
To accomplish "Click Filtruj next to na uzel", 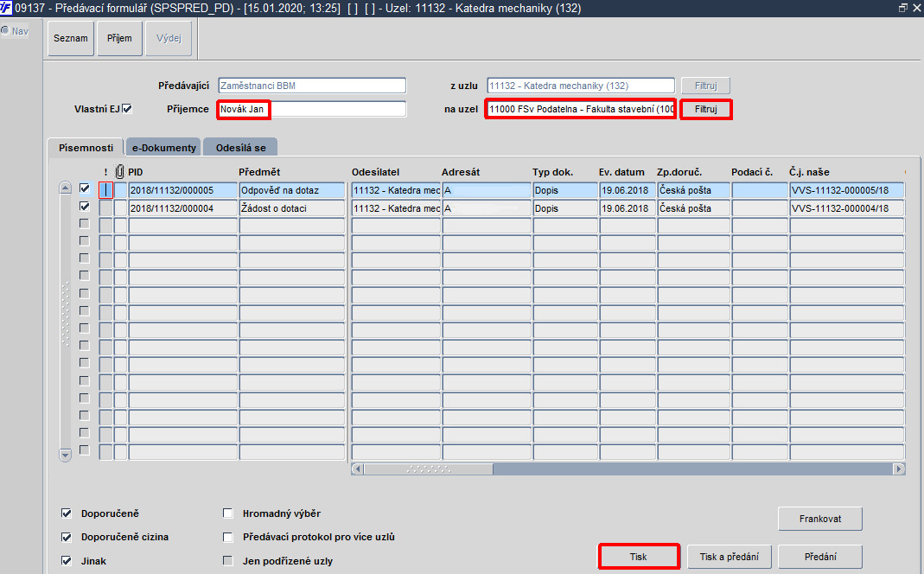I will click(706, 109).
